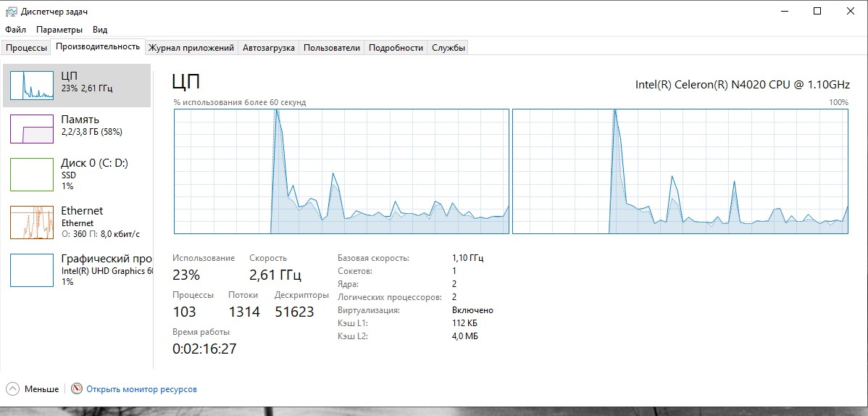Switch to the Процессы tab
868x416 pixels.
click(x=26, y=48)
